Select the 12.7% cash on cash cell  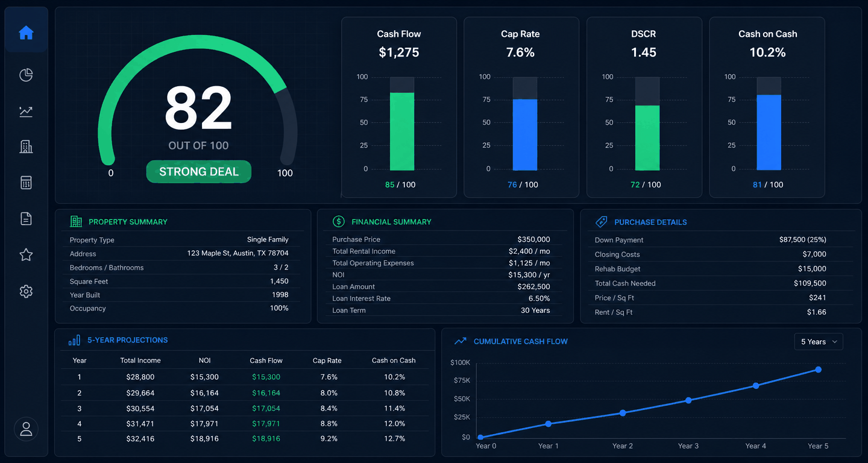click(394, 439)
